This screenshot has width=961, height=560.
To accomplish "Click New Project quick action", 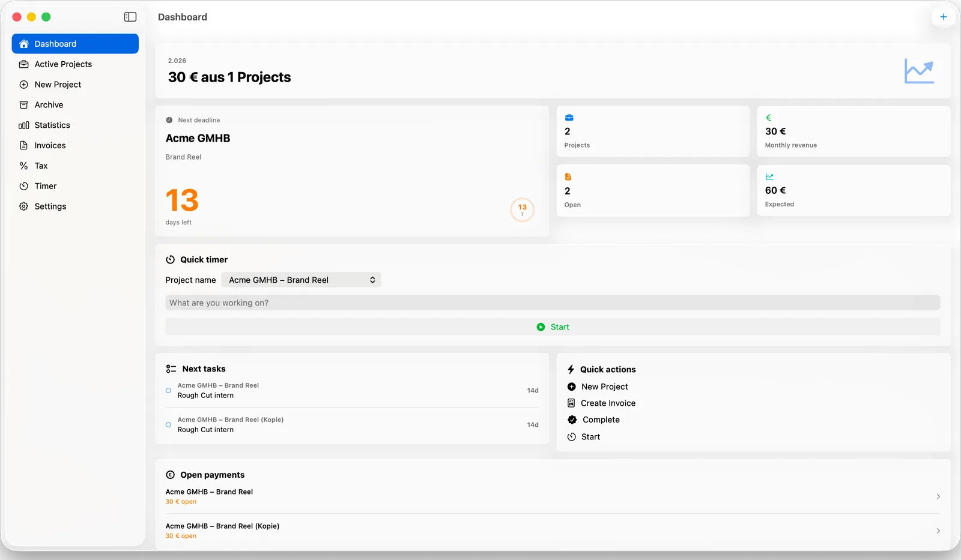I will (598, 387).
